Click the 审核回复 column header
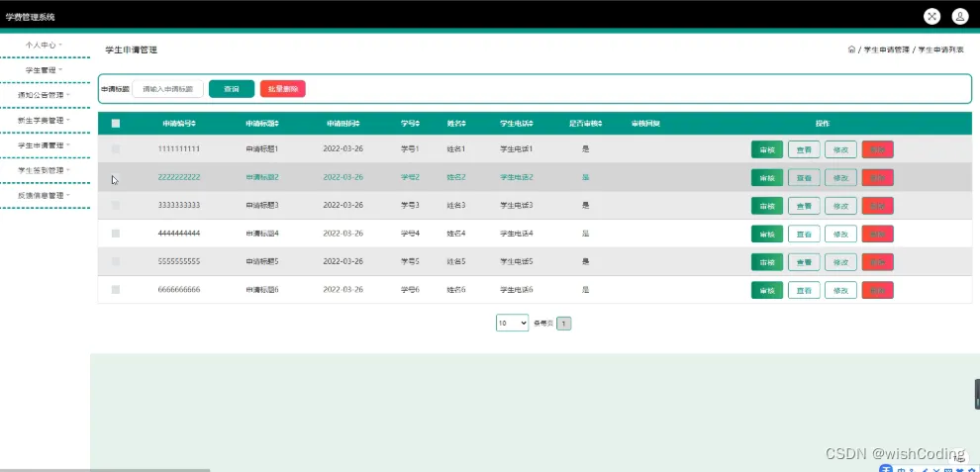This screenshot has width=980, height=472. click(x=645, y=124)
